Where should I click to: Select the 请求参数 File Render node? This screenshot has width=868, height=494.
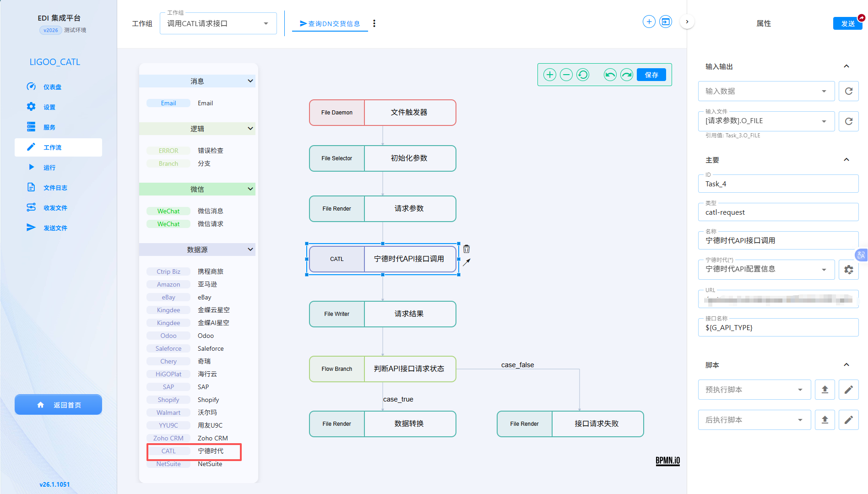click(x=383, y=209)
